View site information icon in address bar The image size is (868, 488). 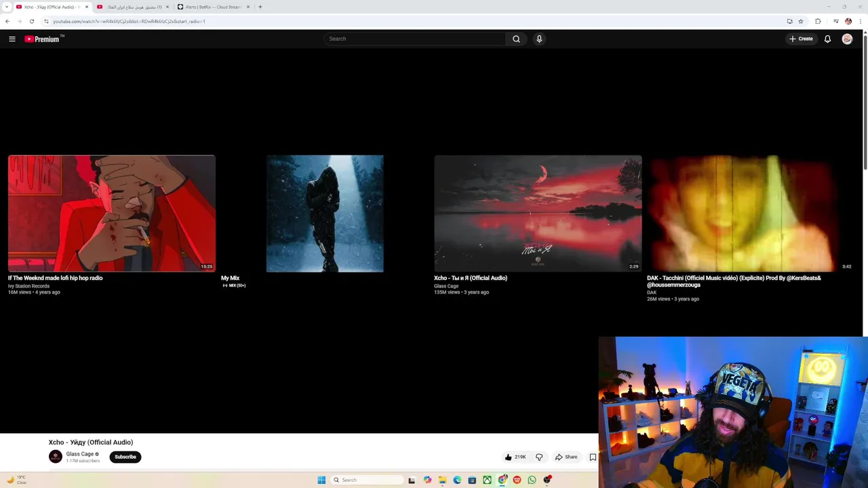pos(46,21)
